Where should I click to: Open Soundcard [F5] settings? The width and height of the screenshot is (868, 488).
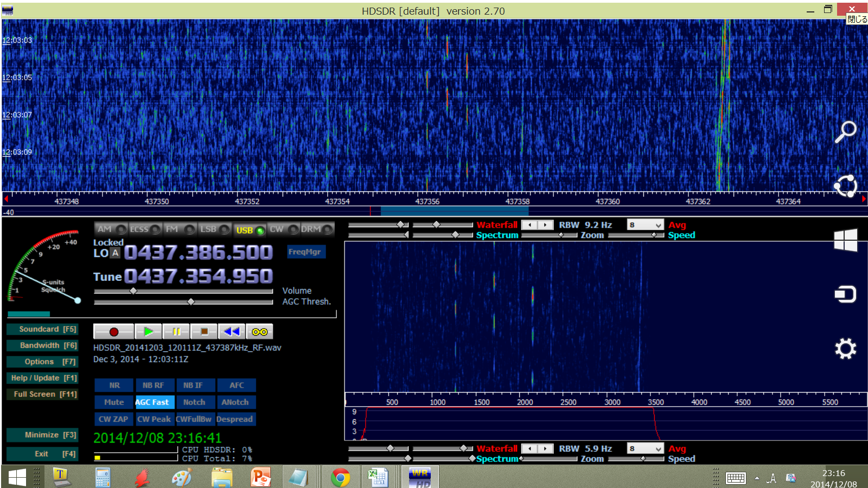pos(42,329)
